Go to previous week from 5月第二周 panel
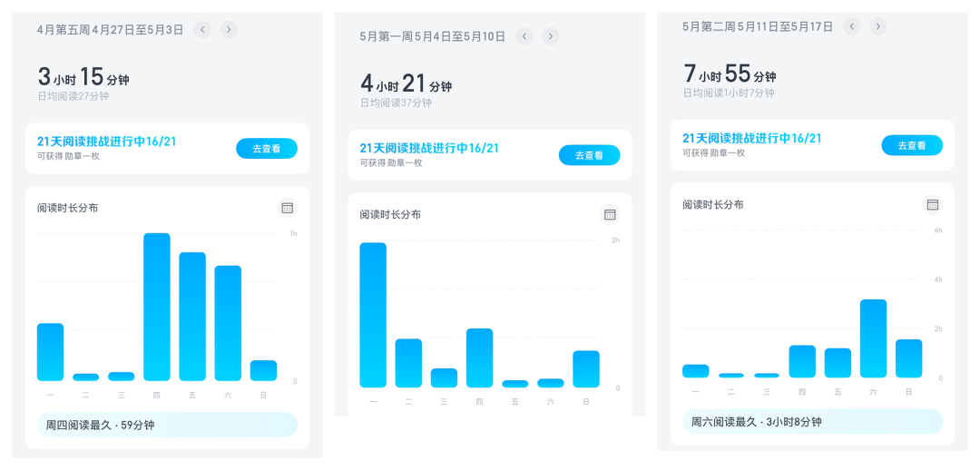 [x=852, y=26]
